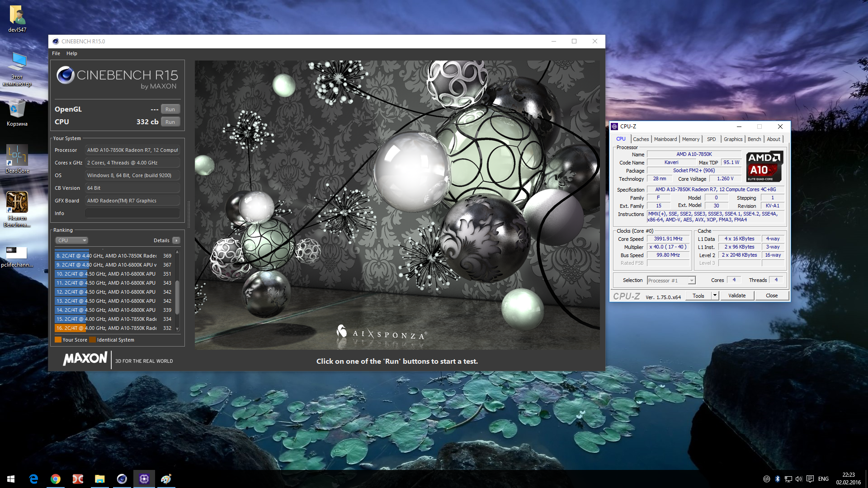Open File Explorer from the taskbar

pos(100,479)
